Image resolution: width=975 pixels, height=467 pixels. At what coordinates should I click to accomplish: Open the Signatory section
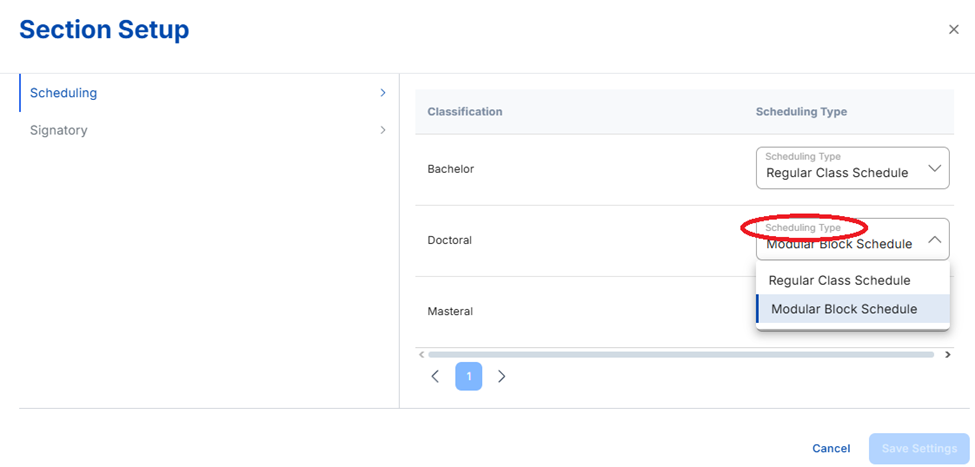click(x=59, y=130)
